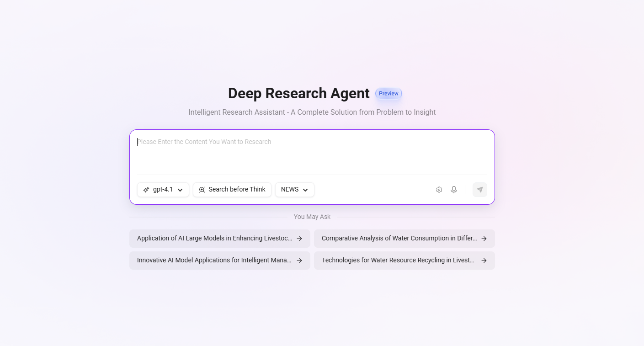The image size is (644, 346).
Task: Choose the Comparative Analysis of Water Consumption suggestion
Action: [x=399, y=239]
